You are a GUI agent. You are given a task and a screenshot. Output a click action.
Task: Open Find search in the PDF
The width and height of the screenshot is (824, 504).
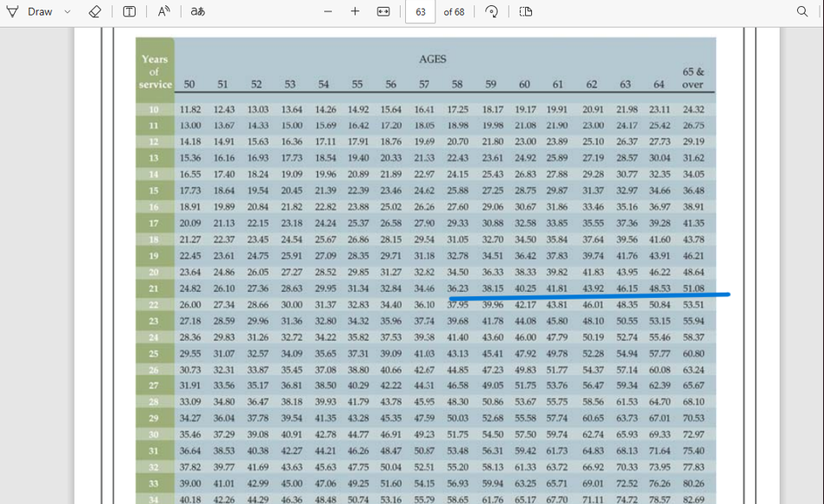click(x=802, y=12)
